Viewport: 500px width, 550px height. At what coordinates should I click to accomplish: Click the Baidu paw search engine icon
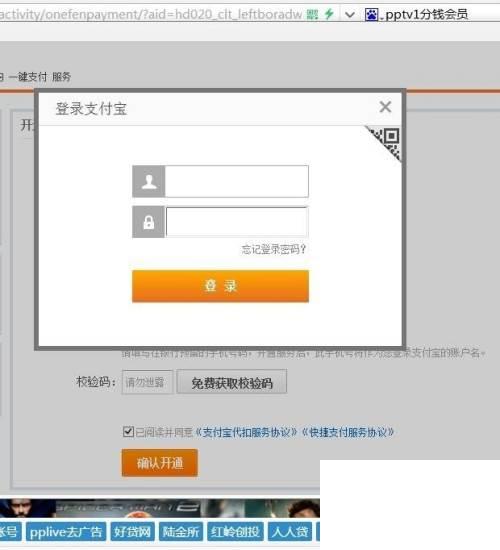click(371, 14)
